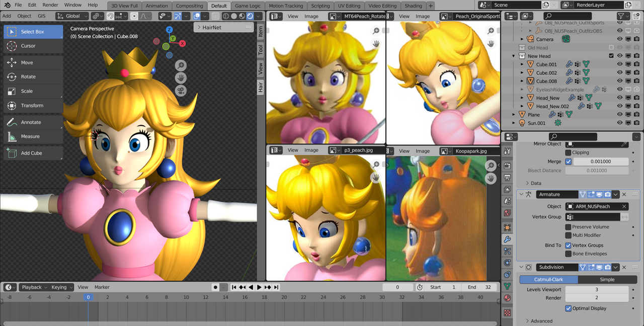
Task: Open the Object Data properties tab
Action: pos(507,286)
